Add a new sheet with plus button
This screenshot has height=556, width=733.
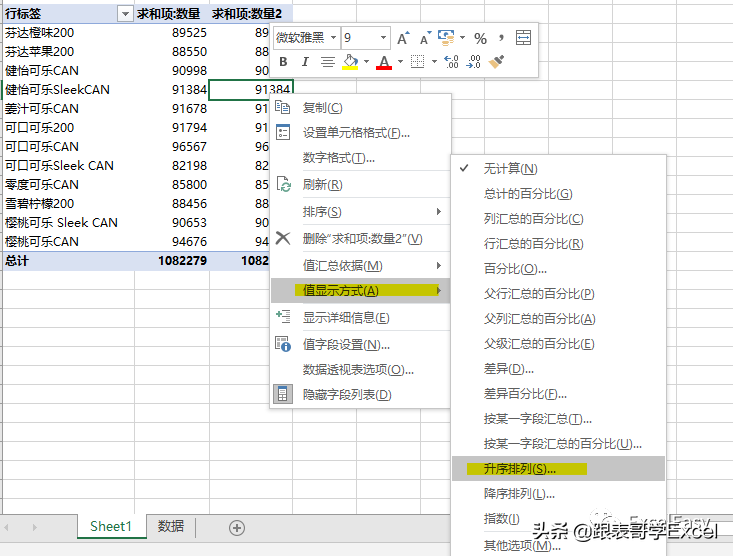tap(237, 528)
